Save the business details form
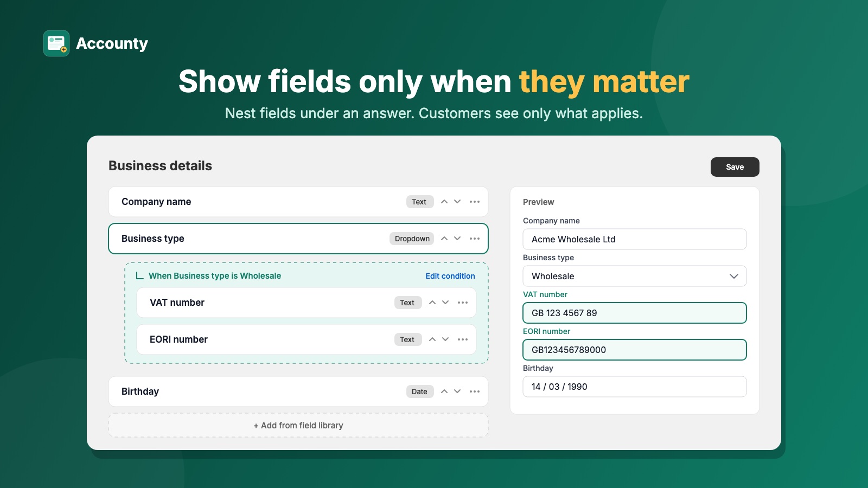 (735, 167)
